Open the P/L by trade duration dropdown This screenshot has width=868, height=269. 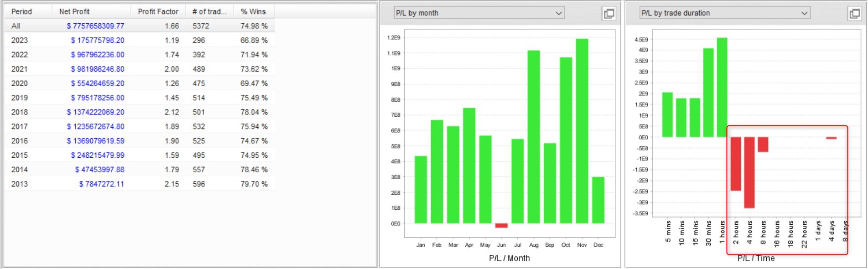pyautogui.click(x=725, y=13)
